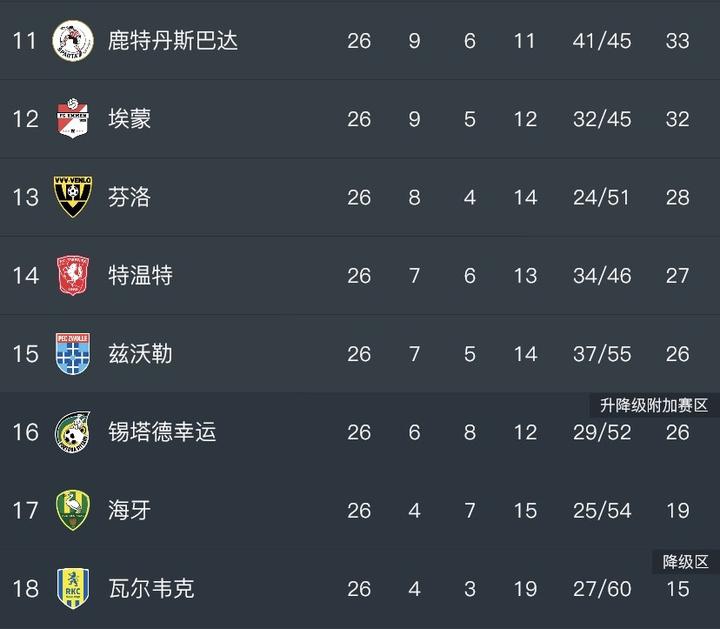Open the VVV-Venlo yellow-black crest
This screenshot has width=720, height=629.
[x=73, y=197]
